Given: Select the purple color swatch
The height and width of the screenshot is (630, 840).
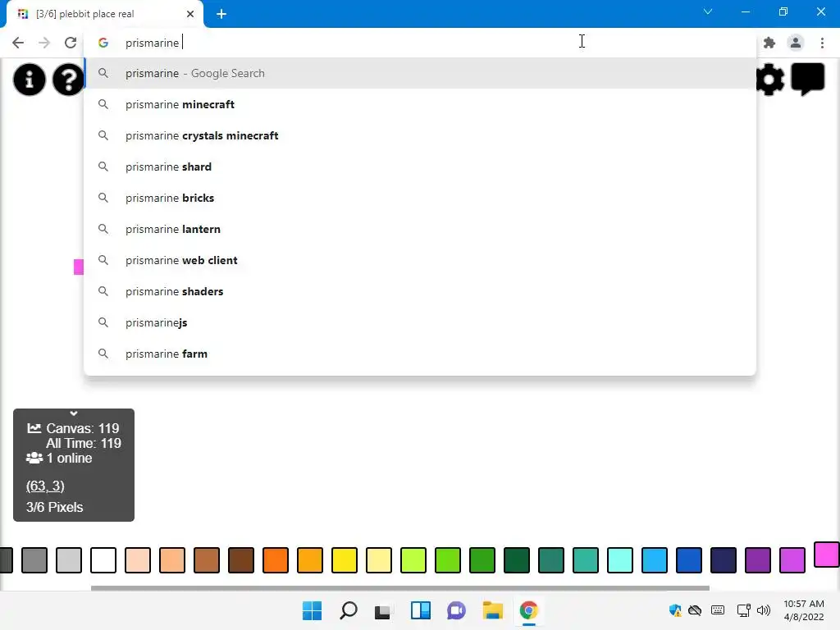Looking at the screenshot, I should [x=757, y=560].
